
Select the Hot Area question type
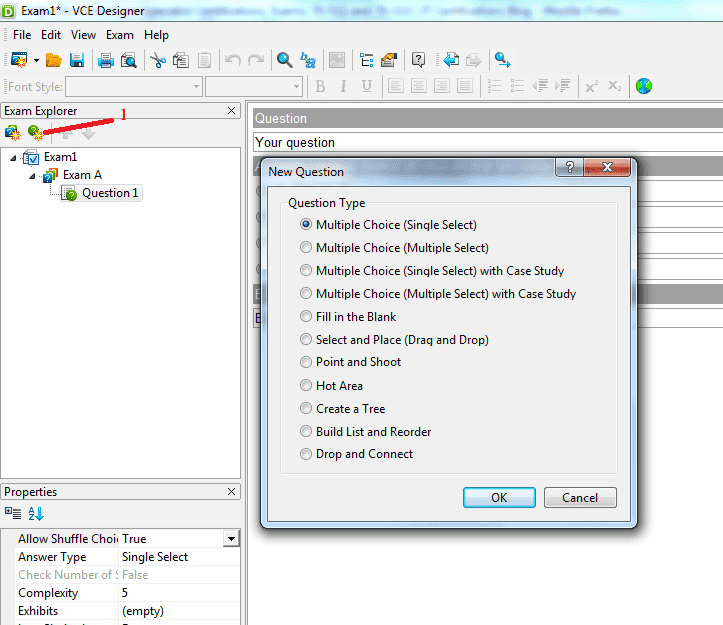tap(306, 386)
